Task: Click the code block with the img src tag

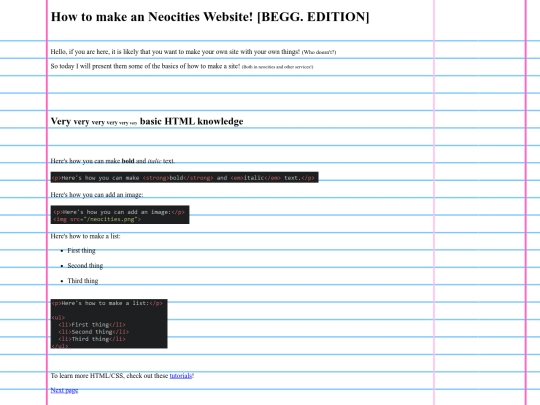Action: (x=120, y=215)
